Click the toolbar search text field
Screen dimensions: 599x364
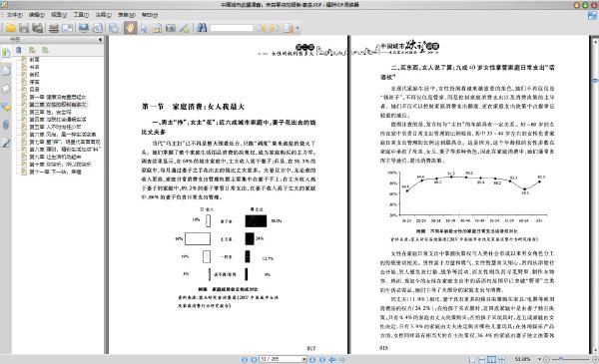coord(232,28)
